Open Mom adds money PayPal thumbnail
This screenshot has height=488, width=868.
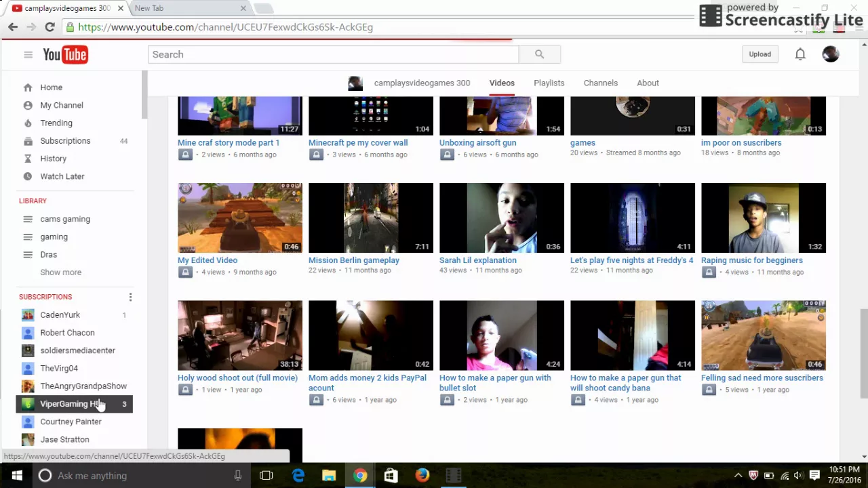pos(371,335)
